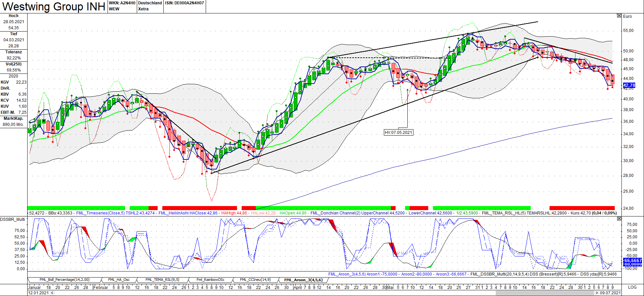644x296 pixels.
Task: Click the April month label on time axis
Action: click(x=298, y=287)
